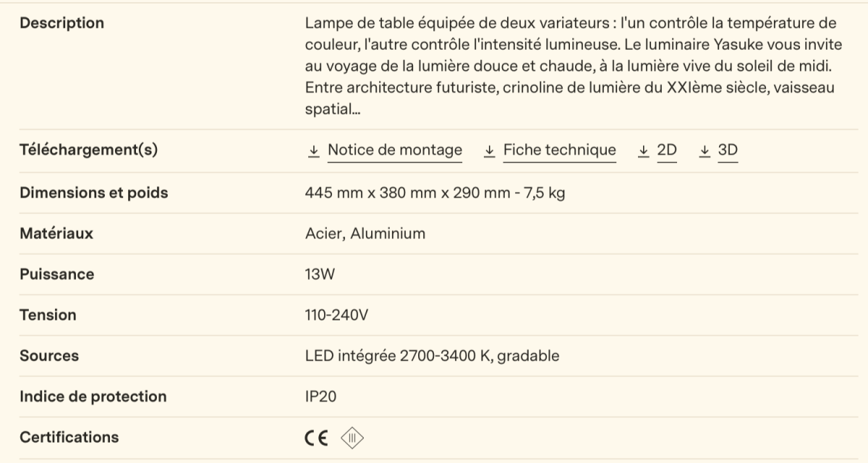The image size is (868, 463).
Task: Click the download arrow next to 2D
Action: (x=642, y=150)
